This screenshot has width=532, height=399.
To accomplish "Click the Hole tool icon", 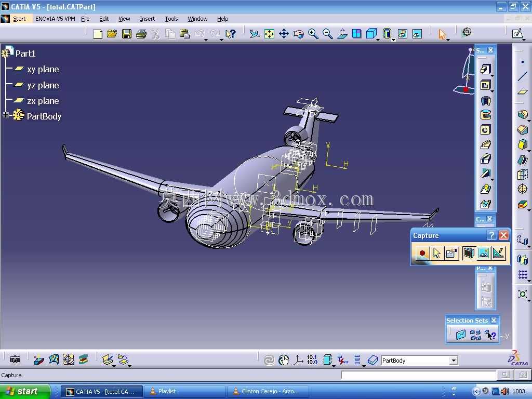I will (486, 129).
